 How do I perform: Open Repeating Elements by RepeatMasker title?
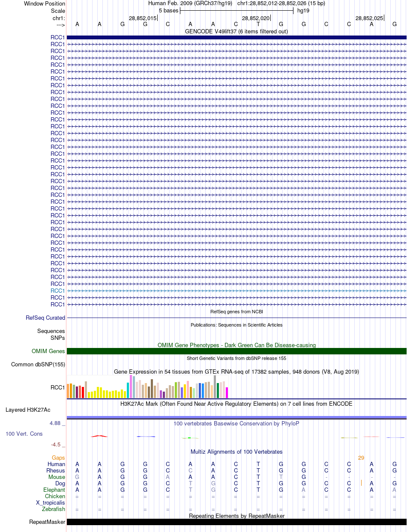tap(236, 516)
